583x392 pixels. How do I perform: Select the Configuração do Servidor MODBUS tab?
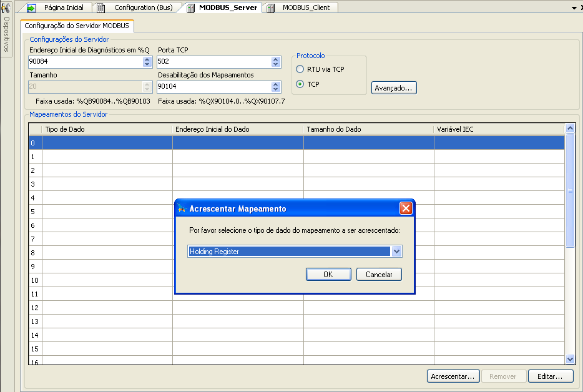tap(77, 26)
